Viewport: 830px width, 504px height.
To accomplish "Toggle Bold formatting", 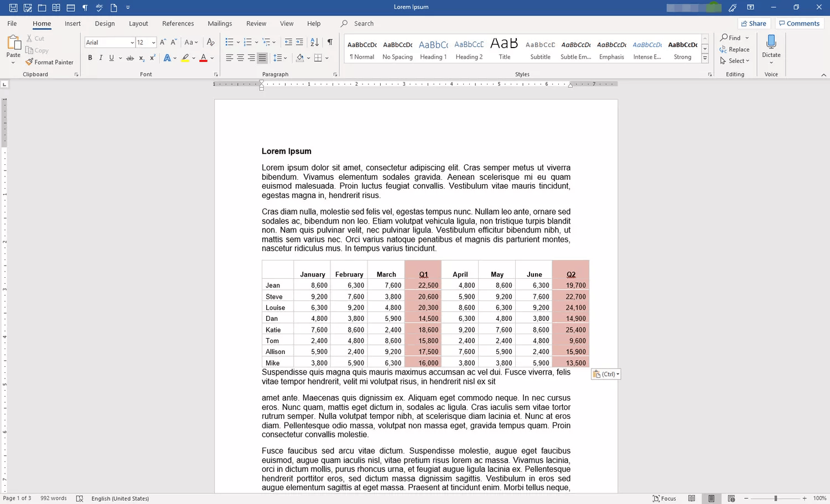I will click(90, 58).
